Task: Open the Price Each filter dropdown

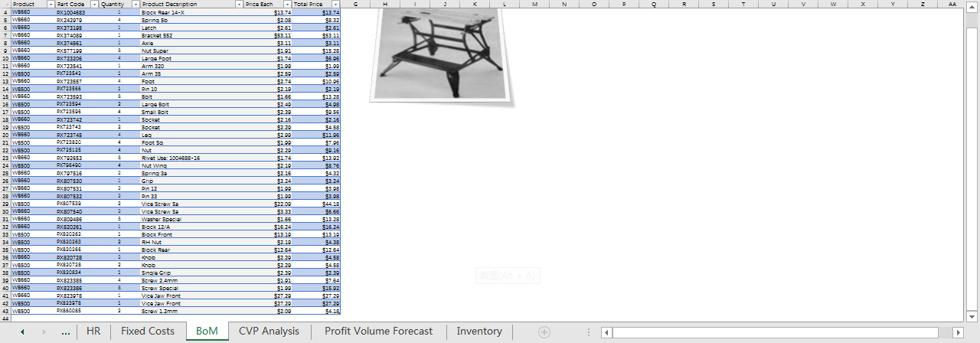Action: coord(287,5)
